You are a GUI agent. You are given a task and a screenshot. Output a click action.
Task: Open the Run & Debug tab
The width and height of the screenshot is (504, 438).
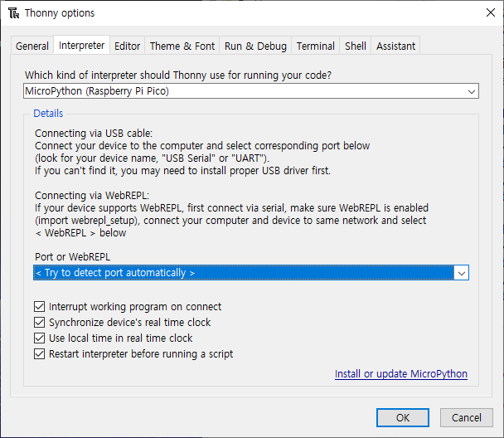pyautogui.click(x=255, y=46)
